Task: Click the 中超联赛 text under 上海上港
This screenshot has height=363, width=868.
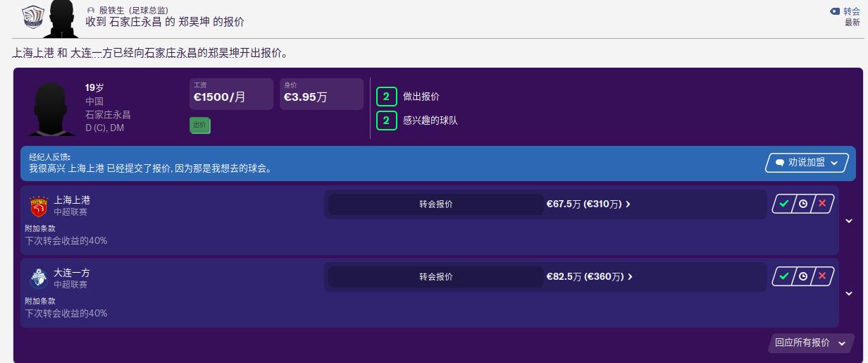Action: (x=70, y=212)
